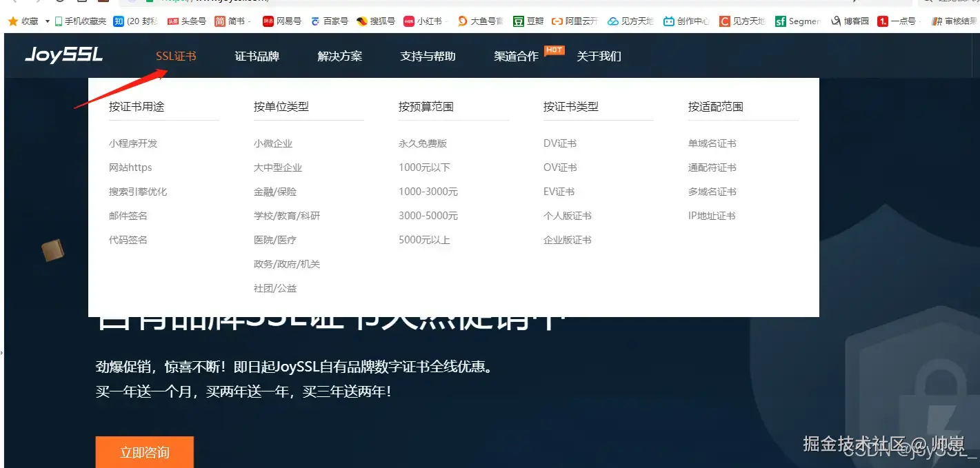Image resolution: width=980 pixels, height=468 pixels.
Task: Open the star 收藏 favorites bookmark
Action: tap(23, 21)
